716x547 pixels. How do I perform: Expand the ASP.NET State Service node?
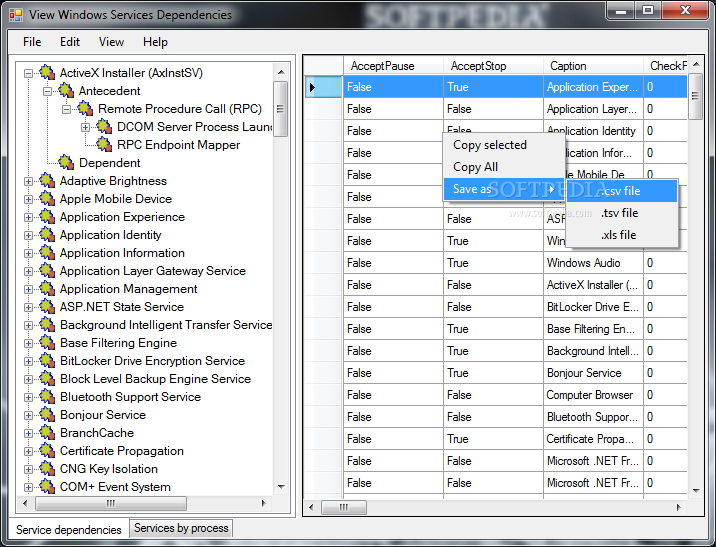coord(28,307)
